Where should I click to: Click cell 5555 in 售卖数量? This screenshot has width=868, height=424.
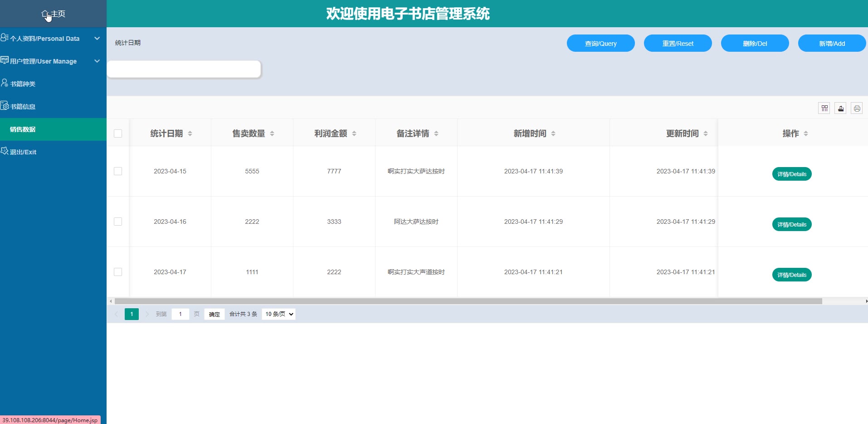[252, 171]
